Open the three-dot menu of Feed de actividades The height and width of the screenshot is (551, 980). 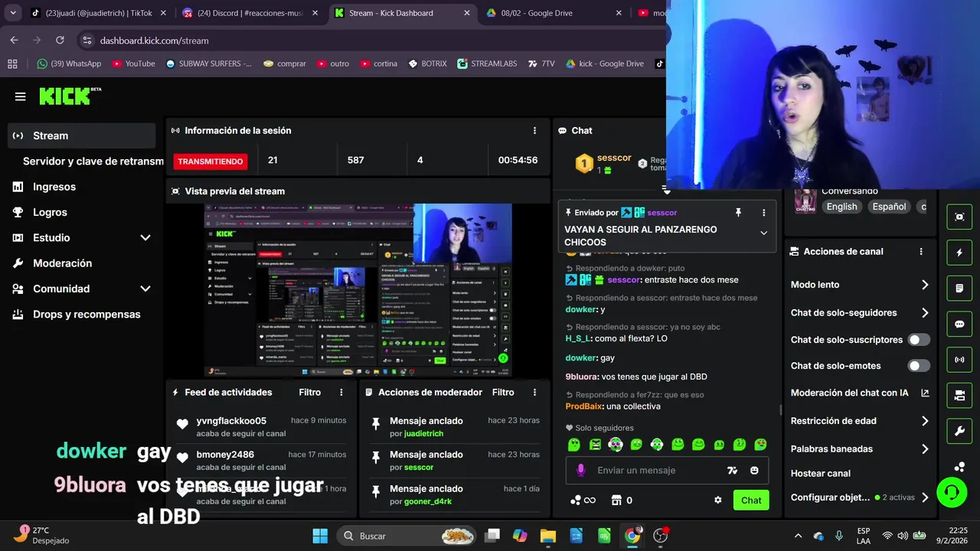point(341,393)
